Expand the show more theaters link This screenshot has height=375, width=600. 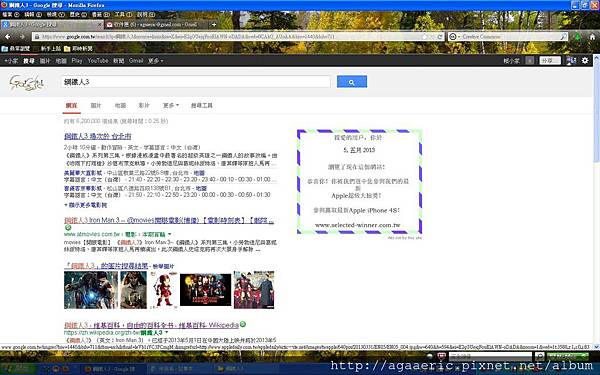coord(86,205)
